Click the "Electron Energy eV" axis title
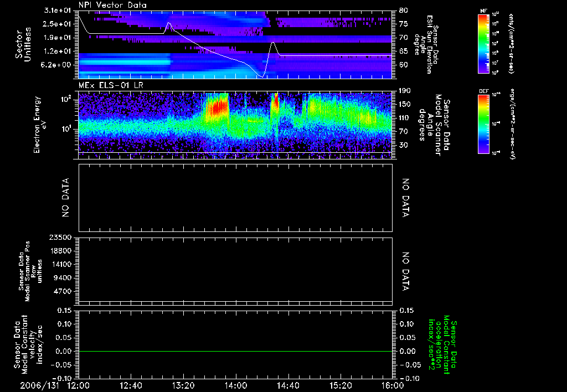 coord(39,125)
